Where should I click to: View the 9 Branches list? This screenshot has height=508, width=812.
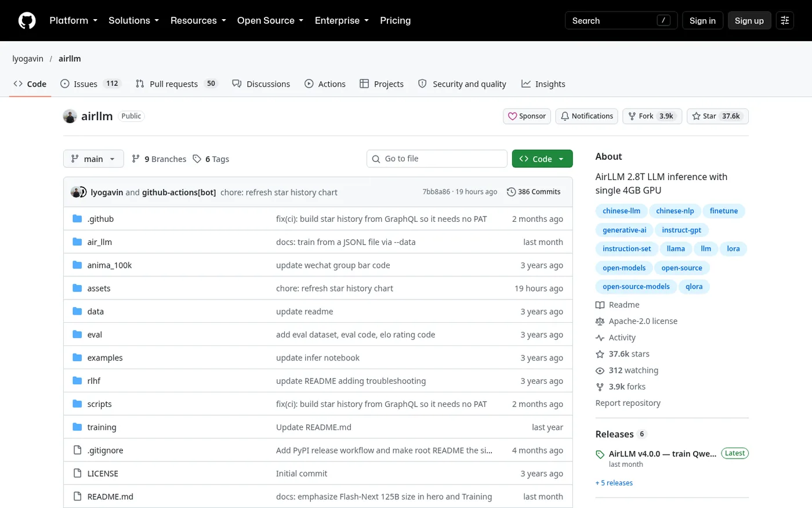pos(159,159)
